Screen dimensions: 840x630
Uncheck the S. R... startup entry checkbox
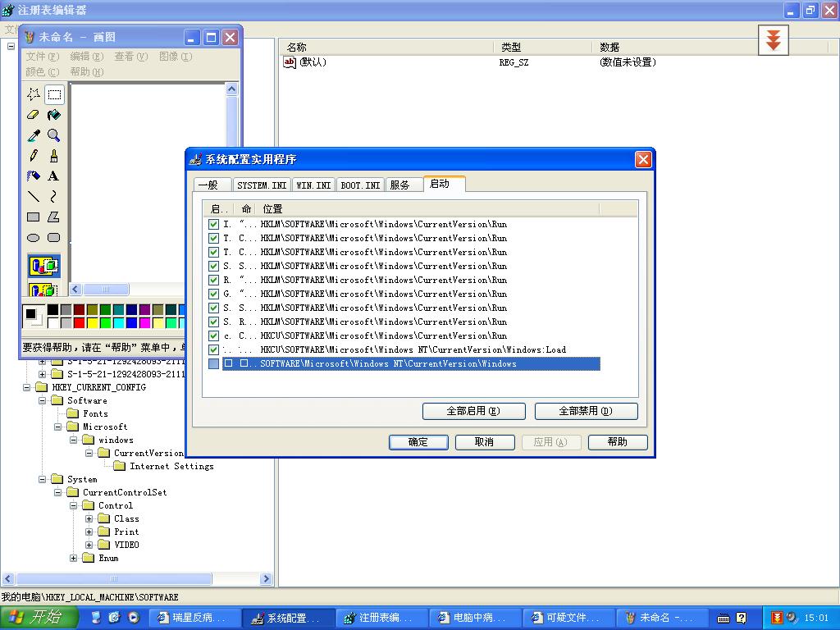214,322
